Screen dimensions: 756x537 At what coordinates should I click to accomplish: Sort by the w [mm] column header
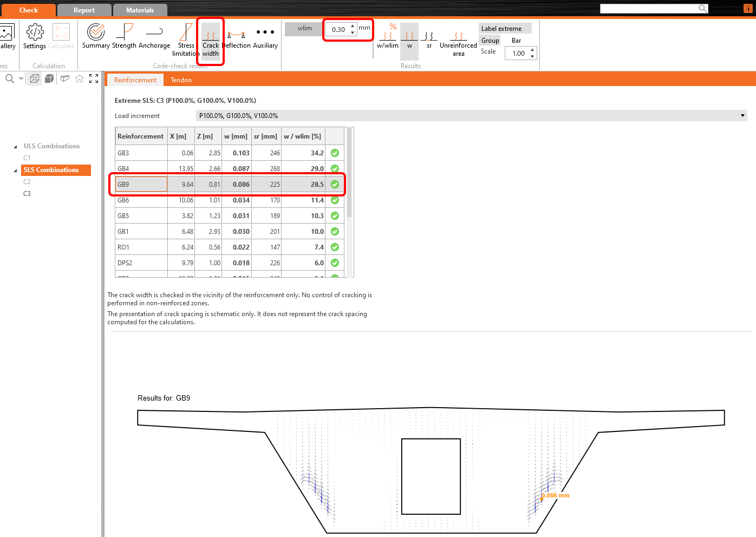pyautogui.click(x=236, y=136)
